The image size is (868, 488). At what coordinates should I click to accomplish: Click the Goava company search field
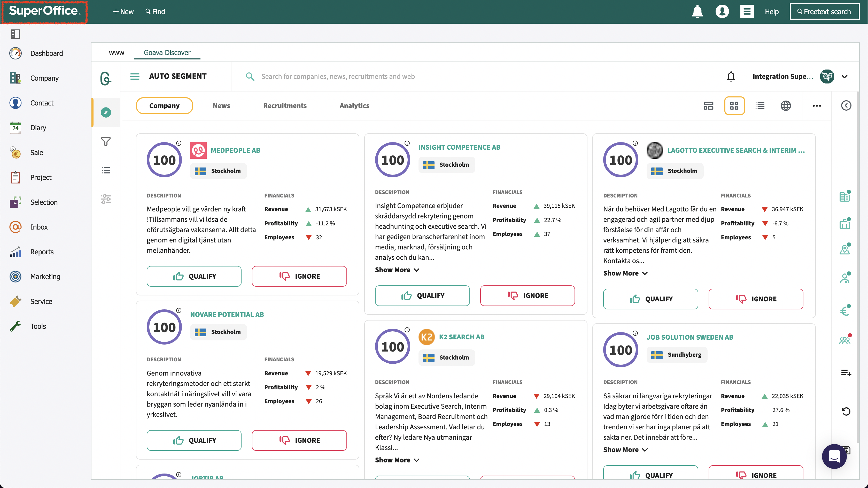coord(338,77)
